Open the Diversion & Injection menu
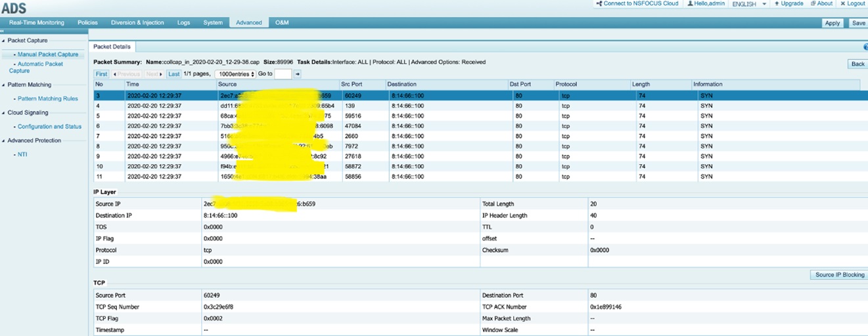 click(x=137, y=22)
